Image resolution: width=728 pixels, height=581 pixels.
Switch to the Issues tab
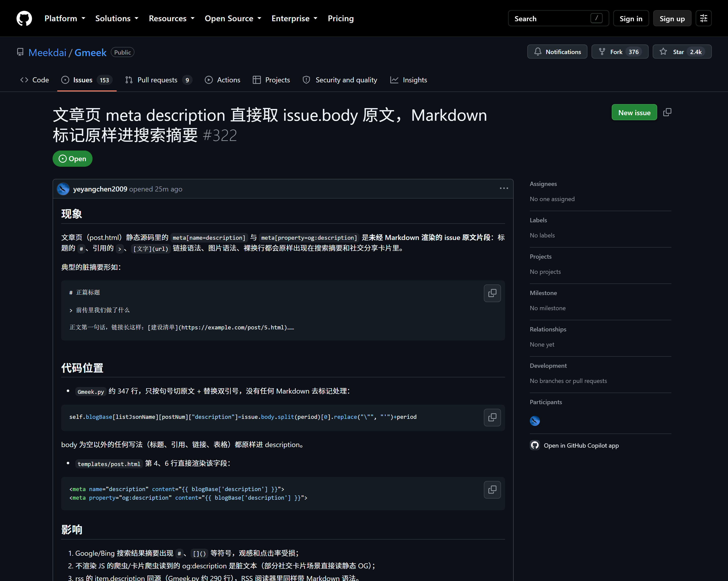pos(87,80)
